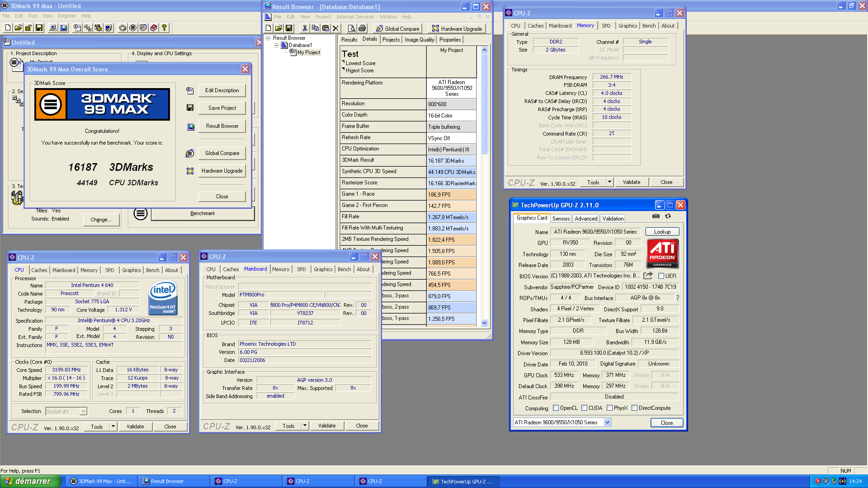Viewport: 868px width, 488px height.
Task: Toggle the OpenCL checkbox in GPU-Z
Action: point(556,408)
